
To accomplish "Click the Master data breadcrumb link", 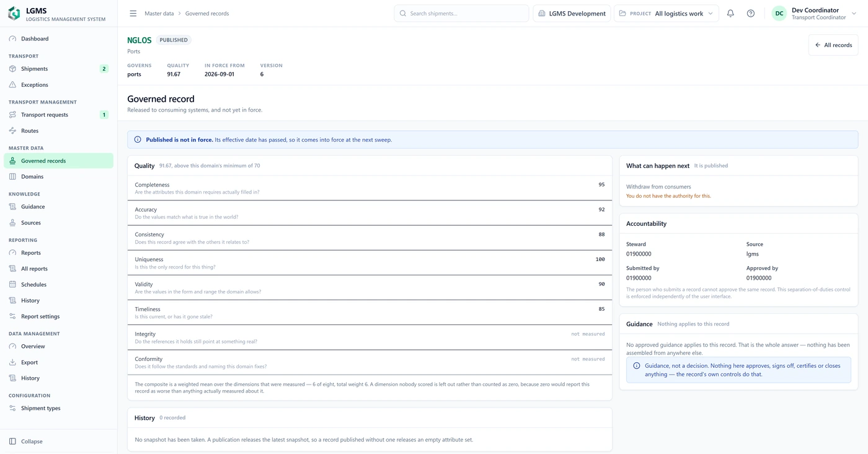I will pos(159,14).
